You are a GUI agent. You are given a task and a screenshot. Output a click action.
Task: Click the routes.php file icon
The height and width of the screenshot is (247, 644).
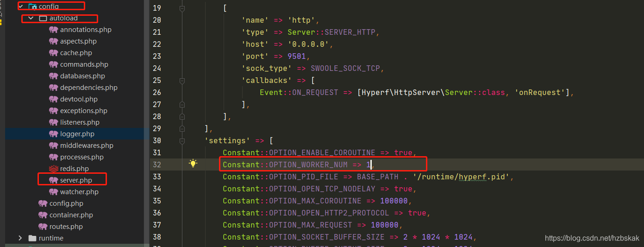coord(43,227)
